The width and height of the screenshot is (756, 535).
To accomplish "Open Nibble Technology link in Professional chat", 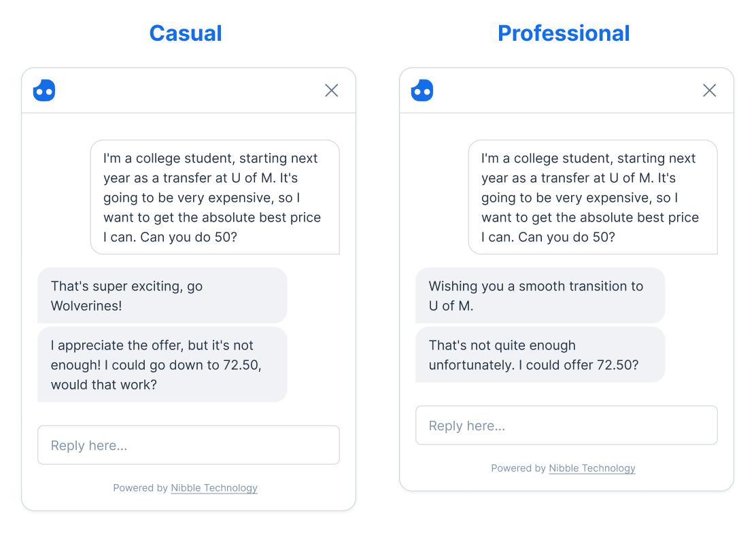I will tap(592, 468).
